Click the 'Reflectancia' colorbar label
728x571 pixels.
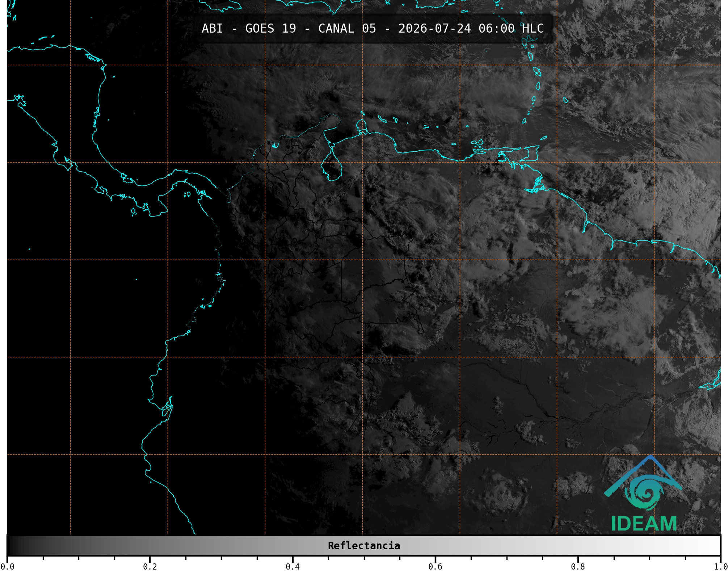(364, 546)
